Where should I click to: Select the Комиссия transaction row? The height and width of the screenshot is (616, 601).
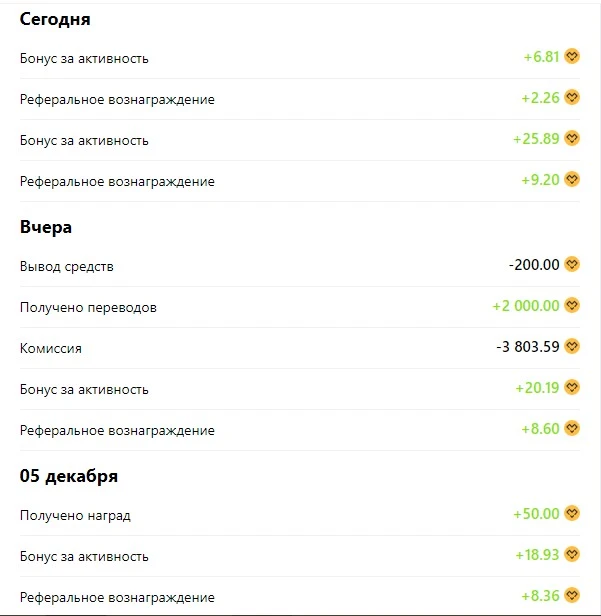point(300,348)
